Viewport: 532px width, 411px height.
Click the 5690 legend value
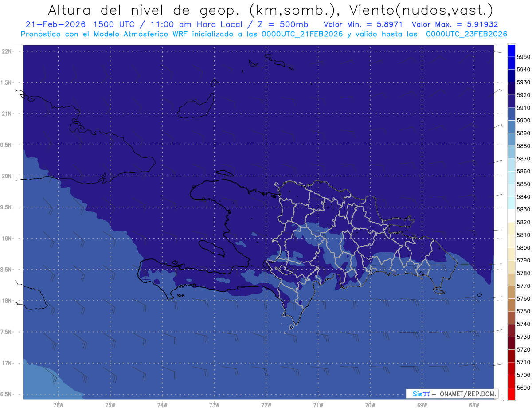(524, 388)
